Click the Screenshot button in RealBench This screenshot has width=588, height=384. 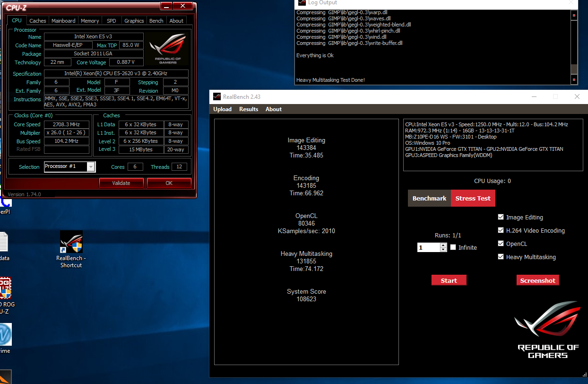click(537, 280)
